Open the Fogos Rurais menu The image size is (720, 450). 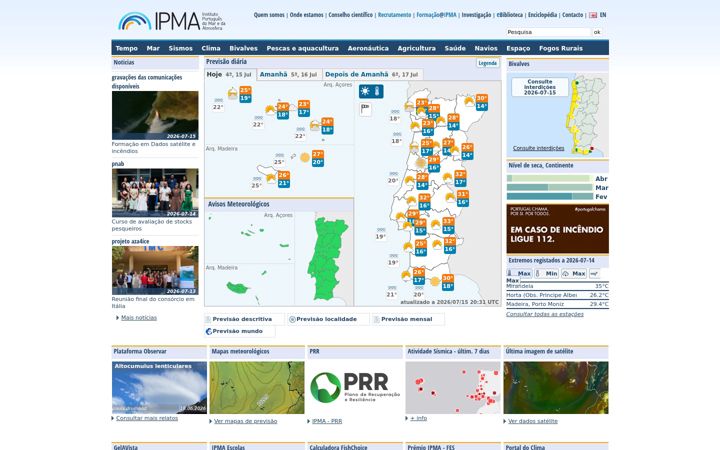[561, 48]
